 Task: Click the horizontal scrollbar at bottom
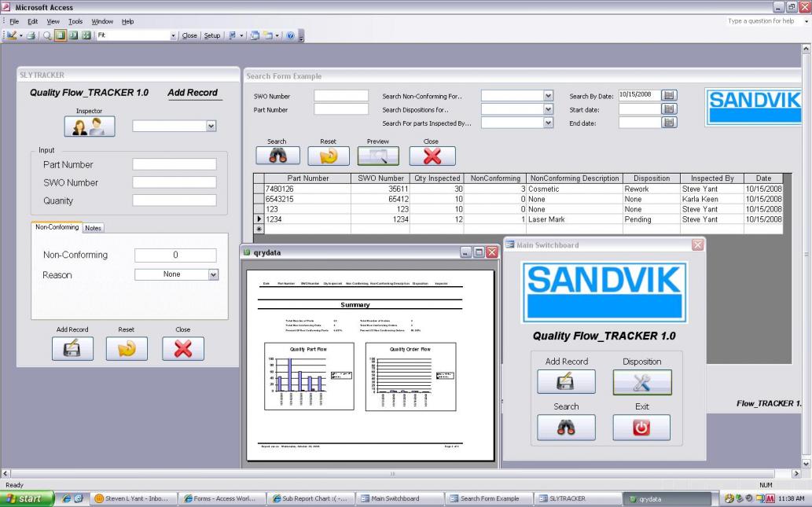(x=392, y=473)
